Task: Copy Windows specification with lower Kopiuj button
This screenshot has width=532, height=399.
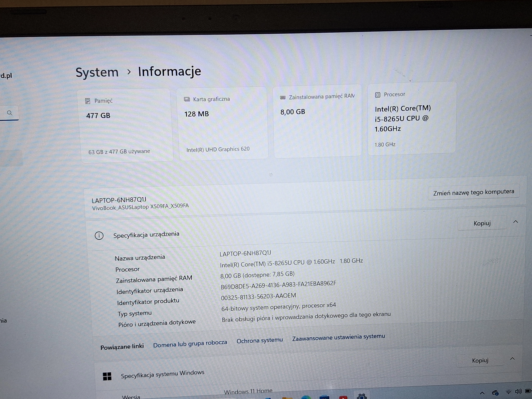Action: click(x=480, y=361)
